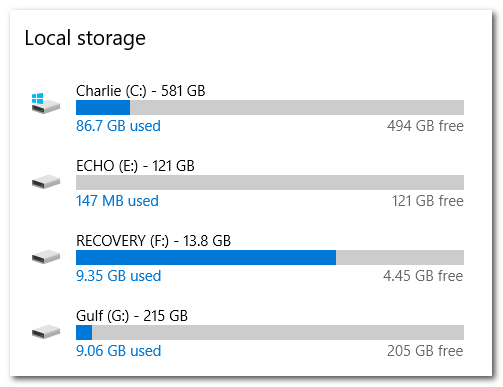Image resolution: width=503 pixels, height=387 pixels.
Task: Click the 121 GB free text
Action: [x=428, y=201]
